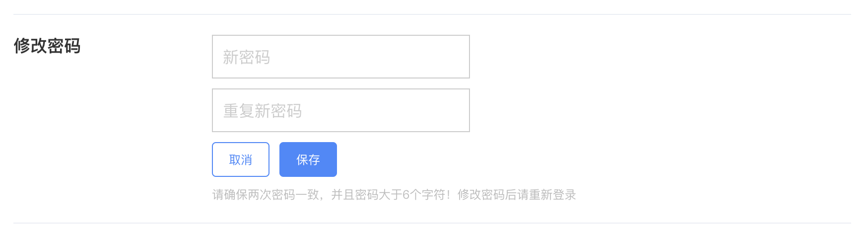Click the divider line above 修改密码
Screen dimensions: 868x235
[x=432, y=14]
